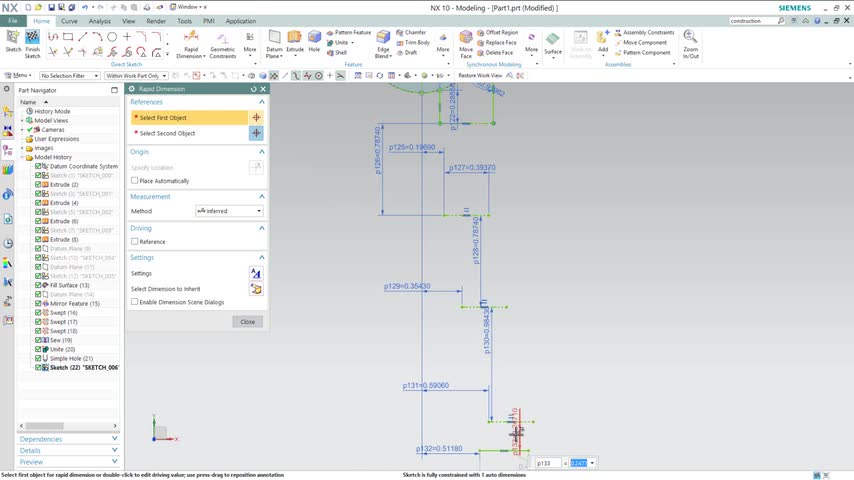Click the p133 dimension value field
The width and height of the screenshot is (854, 480).
[x=580, y=463]
